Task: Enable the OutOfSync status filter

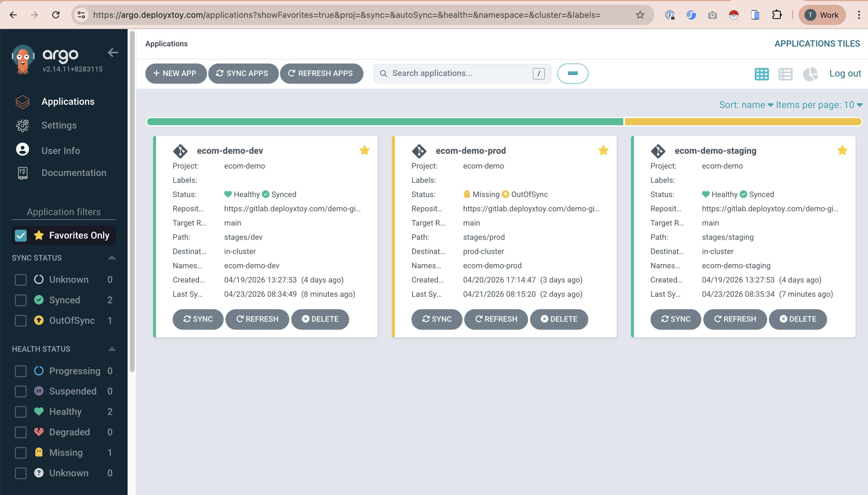Action: pos(20,320)
